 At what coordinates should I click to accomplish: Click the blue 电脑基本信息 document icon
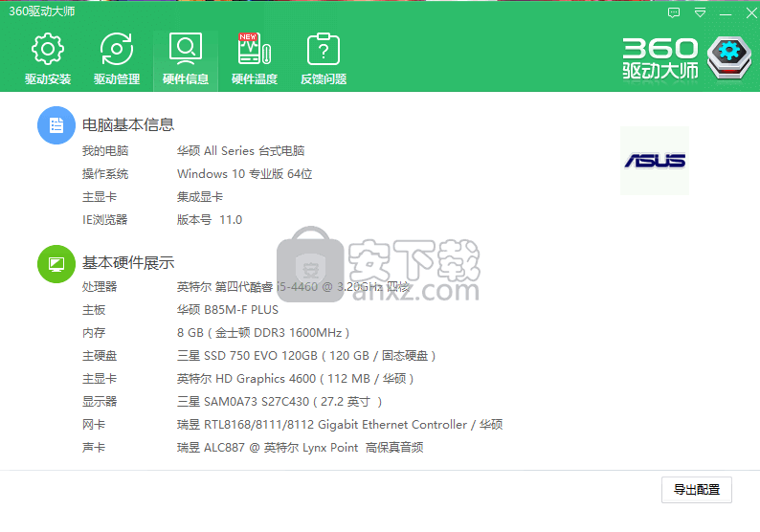(x=56, y=125)
